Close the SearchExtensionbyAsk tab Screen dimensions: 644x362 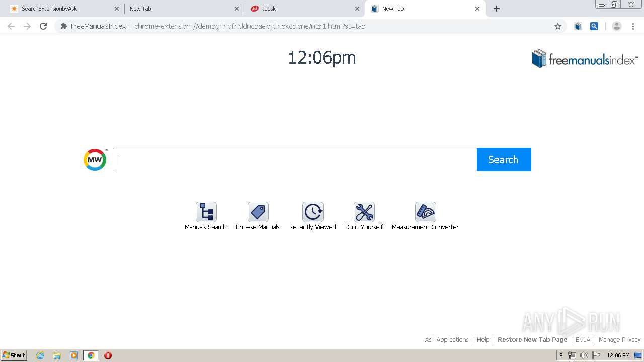(117, 9)
